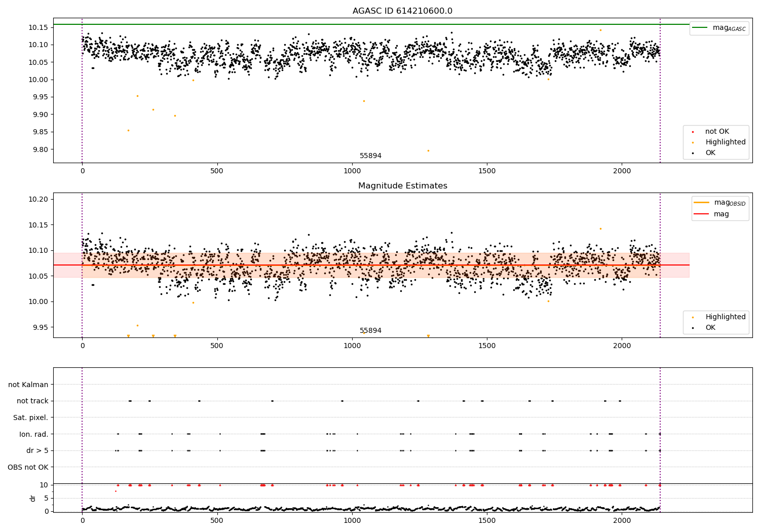This screenshot has height=532, width=760.
Task: Click the '2000' x-tick under the bottom plot
Action: 622,520
